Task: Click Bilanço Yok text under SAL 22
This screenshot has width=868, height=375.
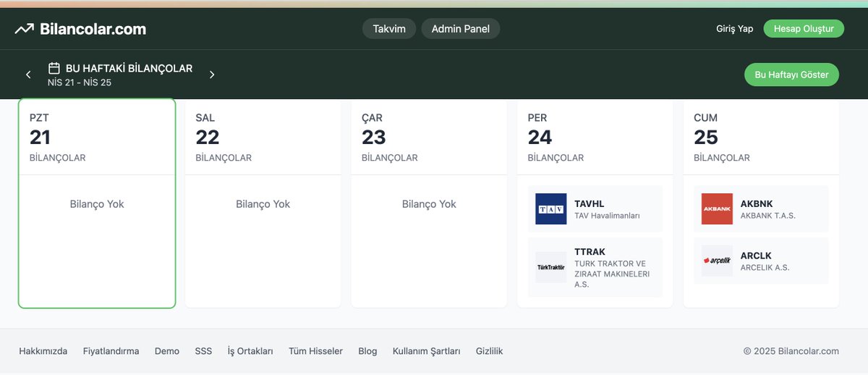Action: click(263, 204)
